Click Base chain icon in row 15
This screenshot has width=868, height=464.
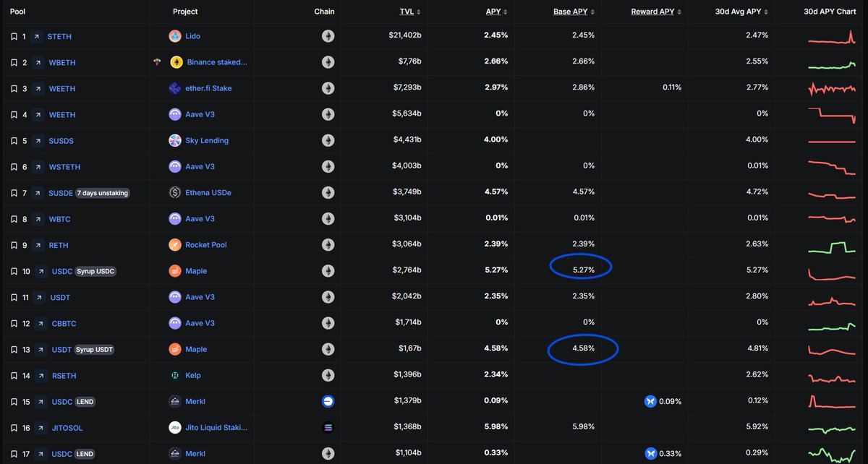pyautogui.click(x=328, y=401)
